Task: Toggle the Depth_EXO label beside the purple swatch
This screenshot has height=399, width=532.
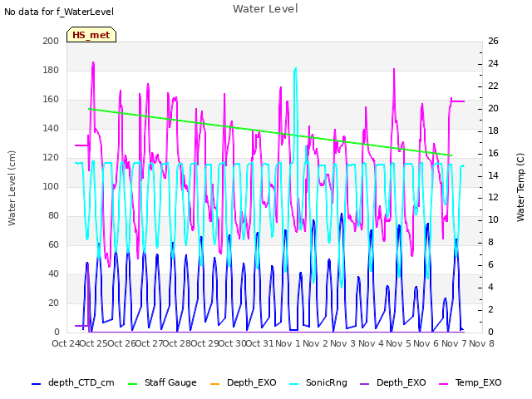Action: [x=401, y=382]
